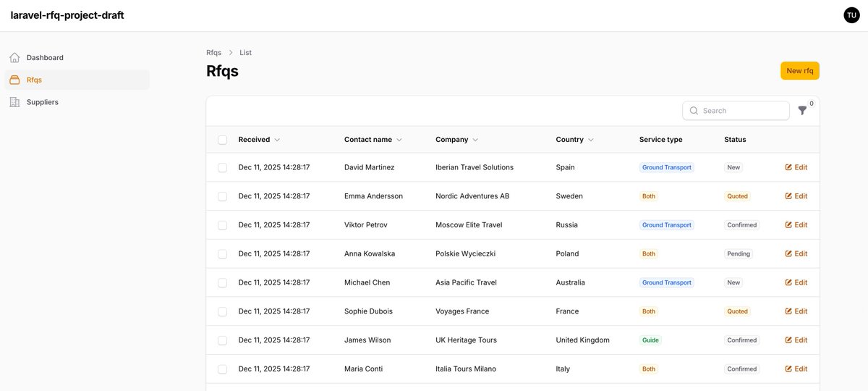
Task: Click the Rfqs page heading
Action: click(x=222, y=71)
